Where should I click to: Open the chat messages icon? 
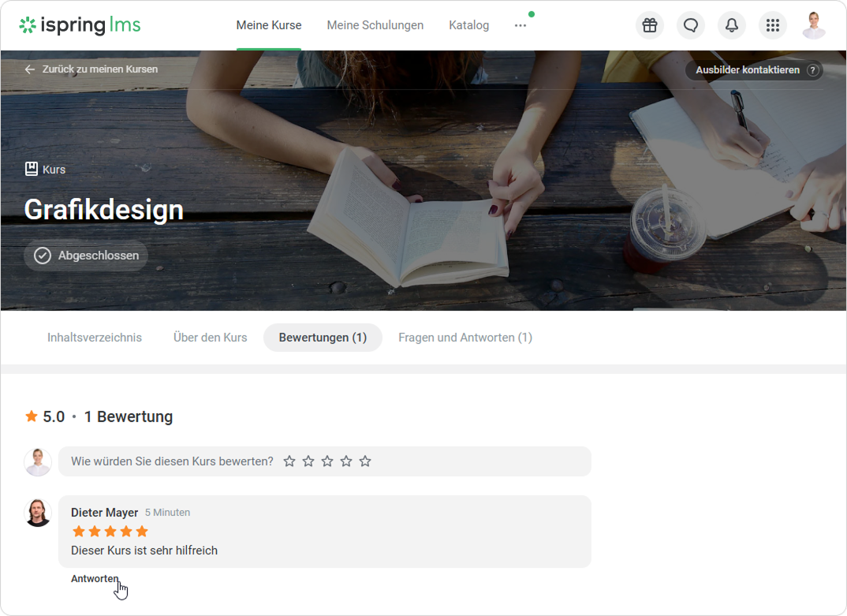click(x=691, y=25)
